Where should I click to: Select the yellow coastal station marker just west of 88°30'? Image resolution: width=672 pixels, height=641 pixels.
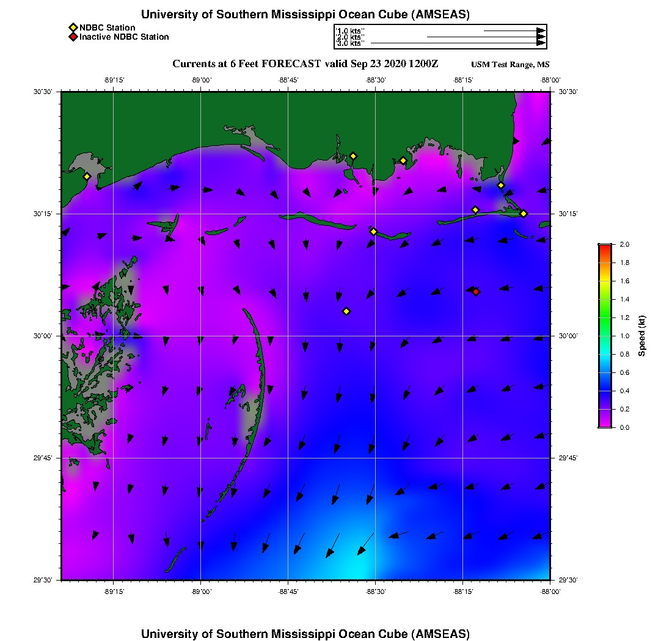pyautogui.click(x=353, y=156)
